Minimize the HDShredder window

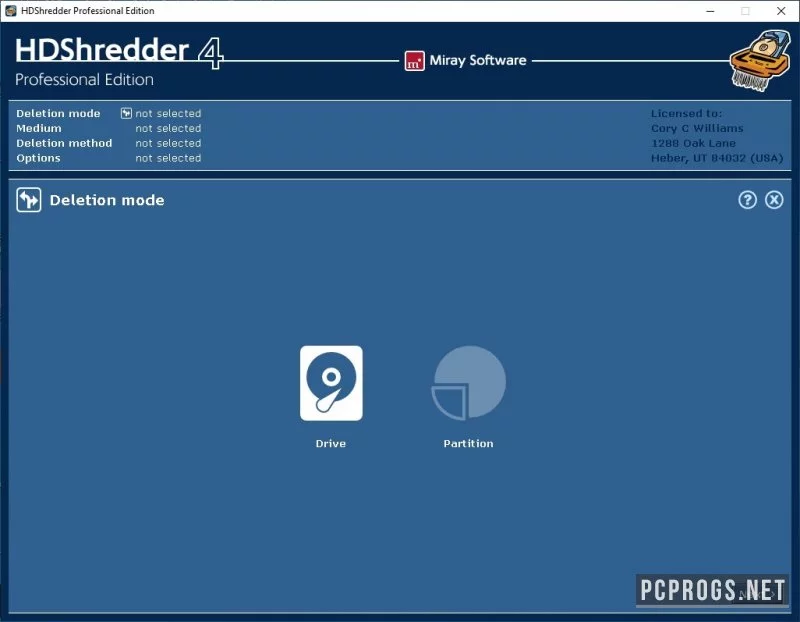coord(710,11)
